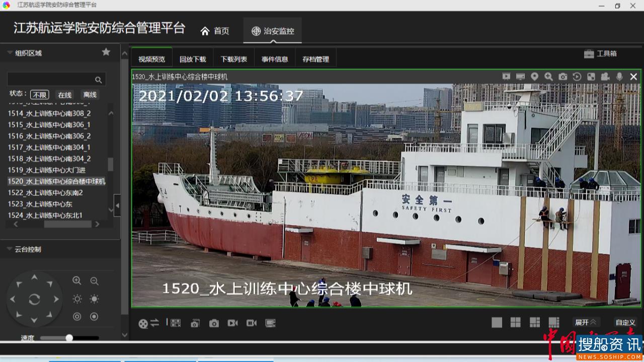Open the 存档管理 tab

pyautogui.click(x=315, y=59)
